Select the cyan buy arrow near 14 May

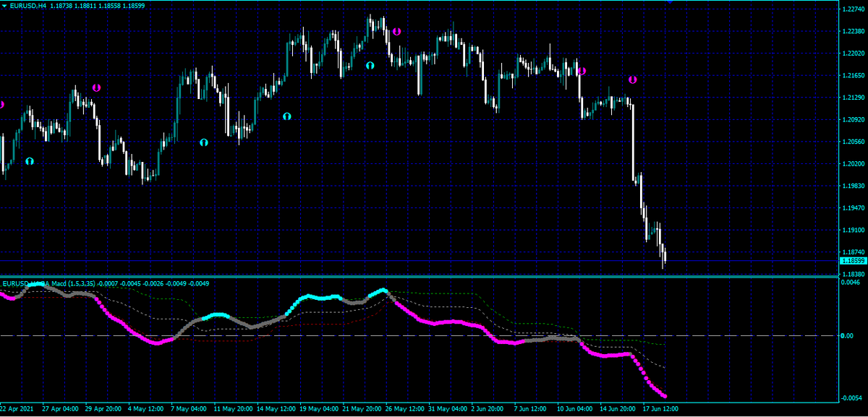pos(287,116)
